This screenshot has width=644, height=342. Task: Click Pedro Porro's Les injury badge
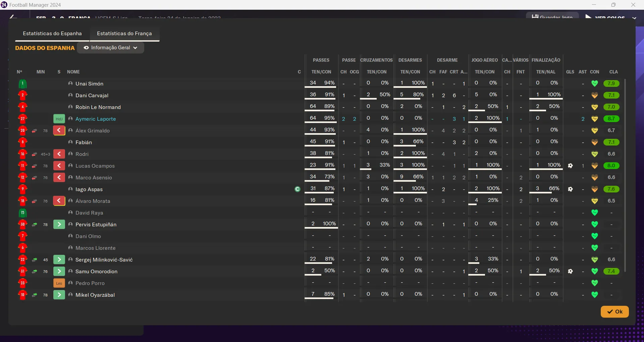tap(59, 283)
